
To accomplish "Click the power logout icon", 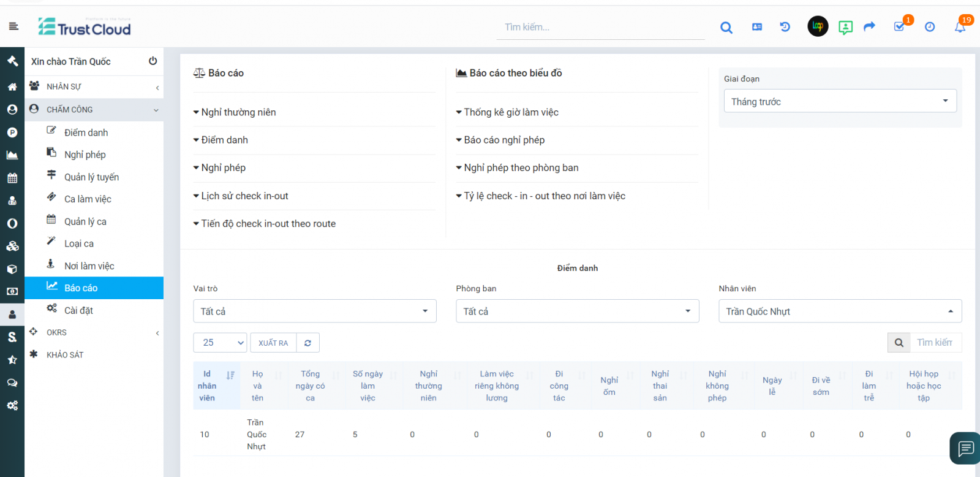I will 153,61.
